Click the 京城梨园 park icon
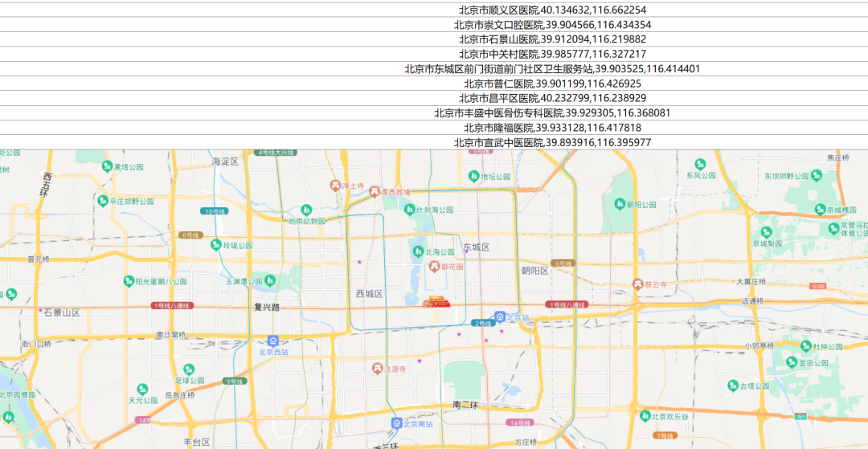868x449 pixels. (767, 232)
